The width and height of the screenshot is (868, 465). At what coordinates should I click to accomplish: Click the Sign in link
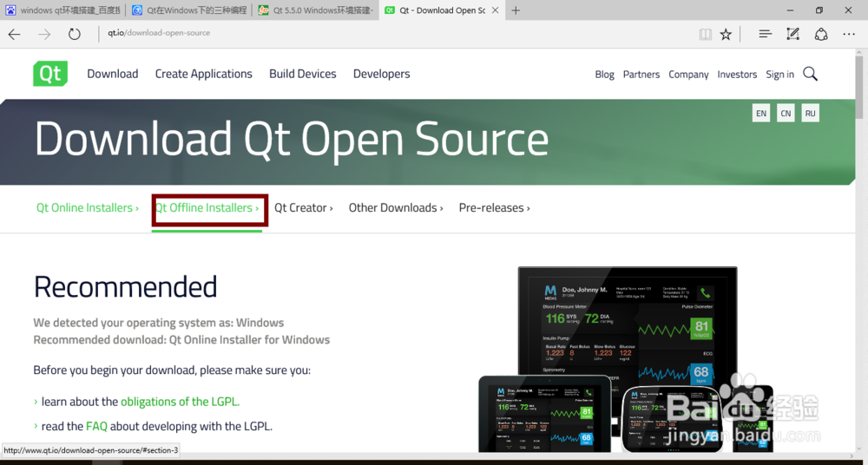point(780,75)
